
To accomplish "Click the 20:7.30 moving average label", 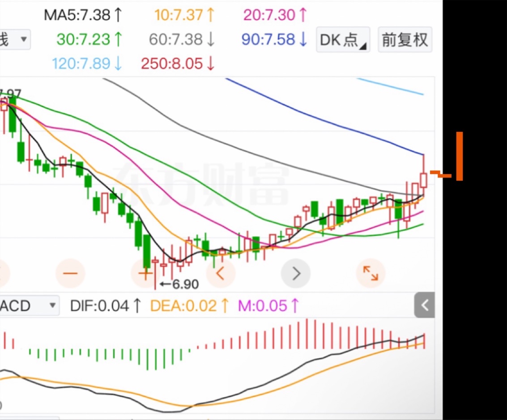I will [x=275, y=15].
